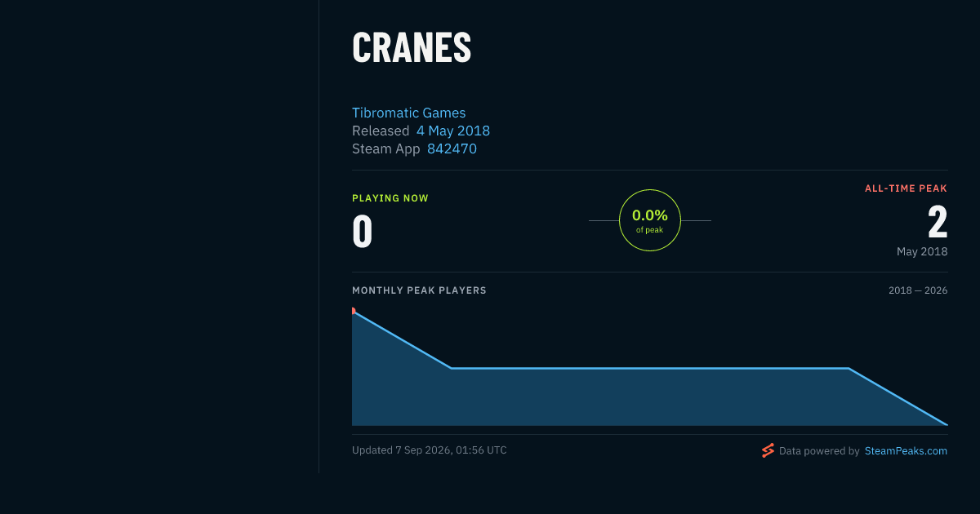The height and width of the screenshot is (514, 980).
Task: Click the MONTHLY PEAK PLAYERS heading
Action: [419, 290]
